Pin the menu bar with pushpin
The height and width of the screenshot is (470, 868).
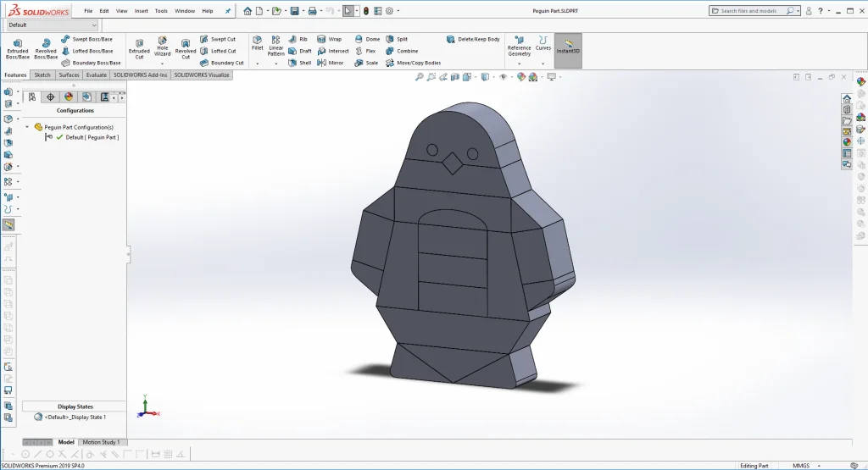tap(227, 11)
